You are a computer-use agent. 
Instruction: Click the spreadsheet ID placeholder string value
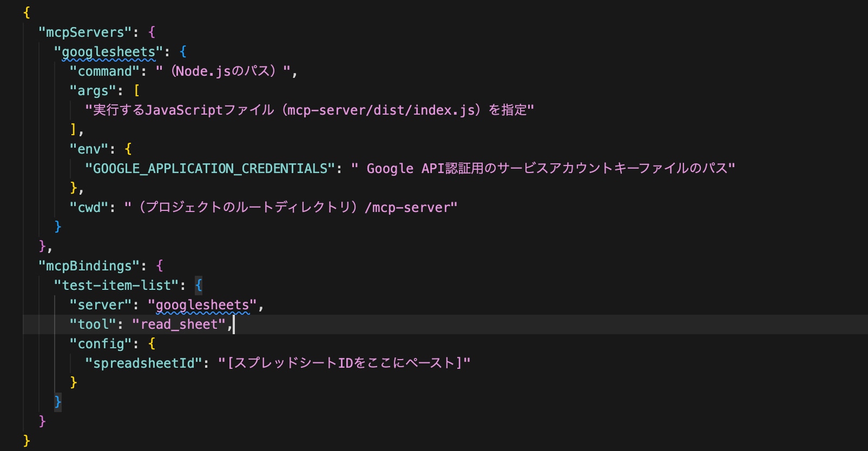344,363
